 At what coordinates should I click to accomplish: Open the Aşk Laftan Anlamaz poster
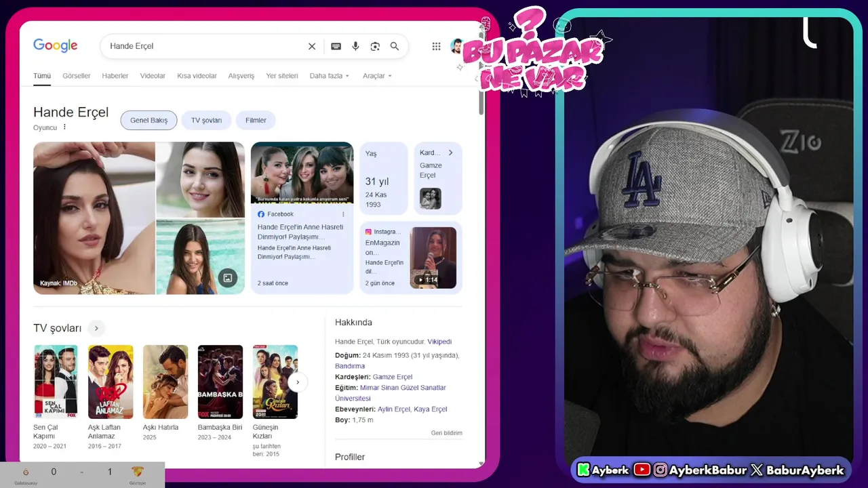(111, 382)
